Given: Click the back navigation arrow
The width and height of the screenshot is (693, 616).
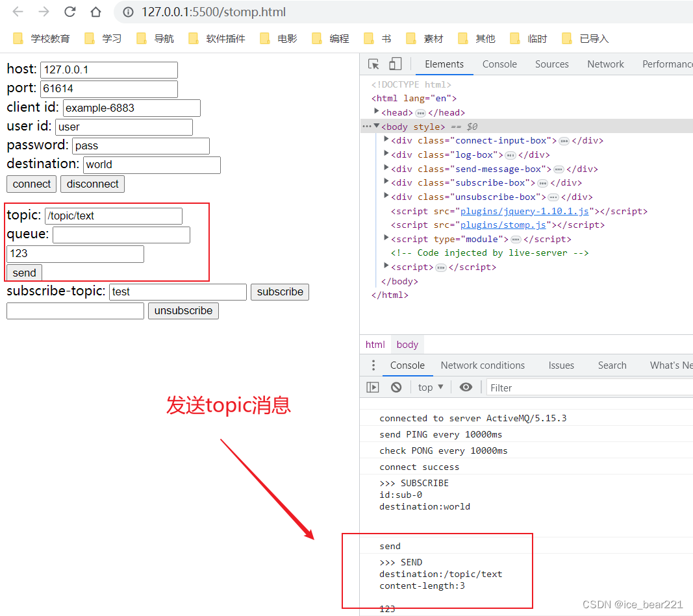Looking at the screenshot, I should click(x=18, y=12).
